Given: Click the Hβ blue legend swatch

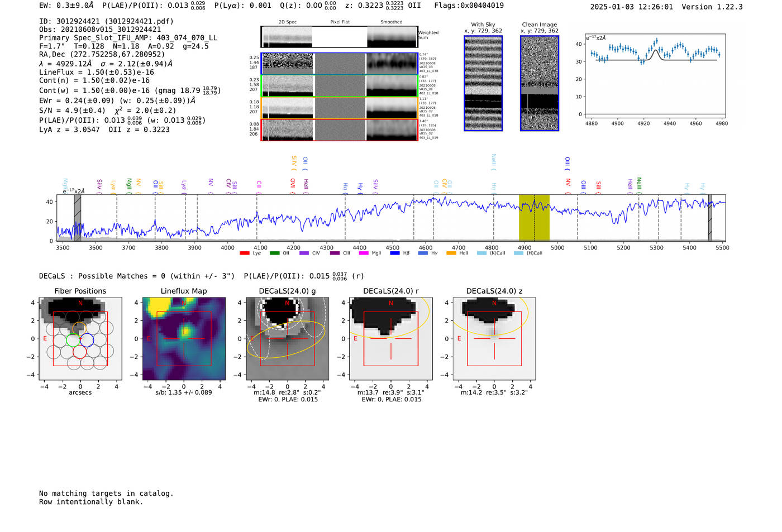Looking at the screenshot, I should pyautogui.click(x=395, y=253).
